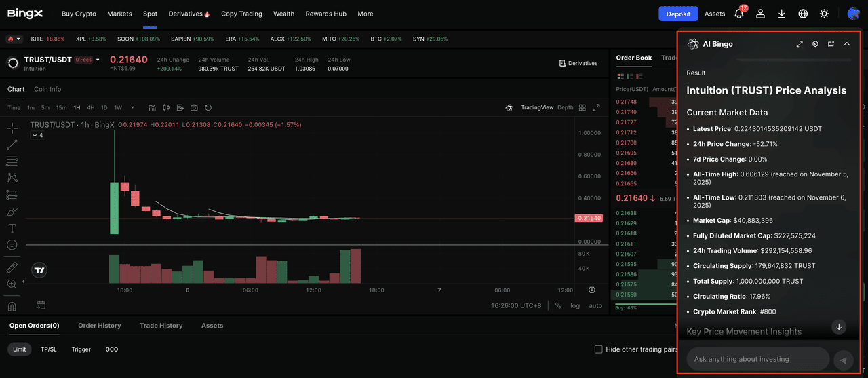The height and width of the screenshot is (378, 868).
Task: Open the Assets menu
Action: (715, 14)
